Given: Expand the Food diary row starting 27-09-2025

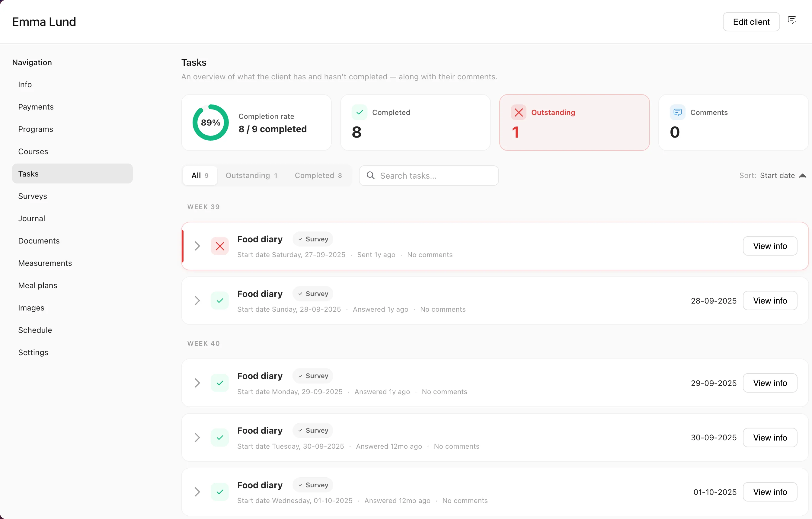Looking at the screenshot, I should pyautogui.click(x=197, y=246).
